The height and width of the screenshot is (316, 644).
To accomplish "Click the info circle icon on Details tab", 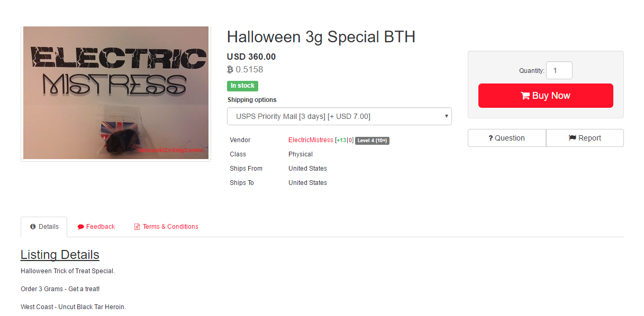I will [33, 227].
